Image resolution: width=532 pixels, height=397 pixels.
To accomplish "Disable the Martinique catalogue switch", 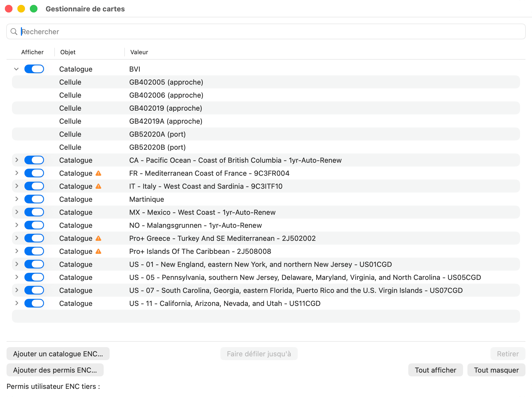I will coord(34,199).
